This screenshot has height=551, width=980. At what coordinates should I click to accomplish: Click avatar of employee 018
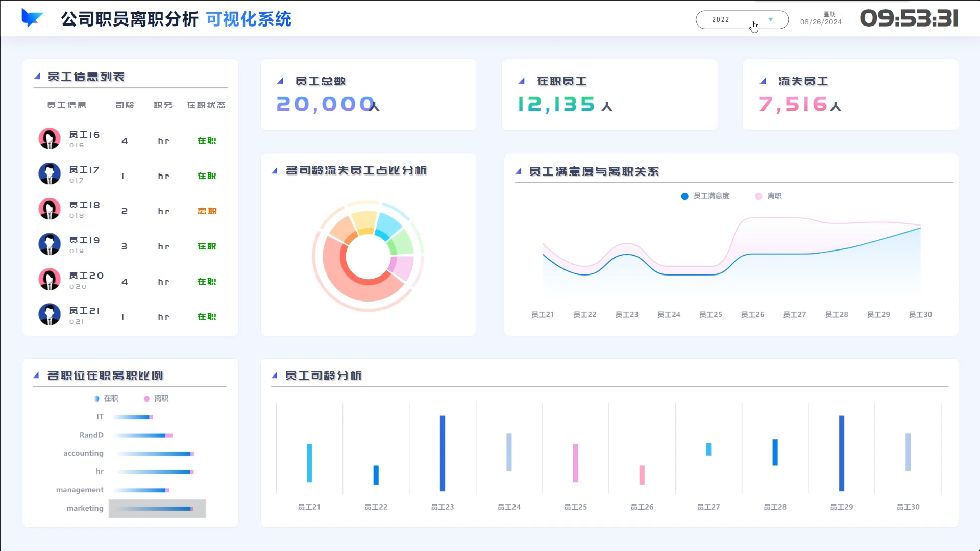click(x=50, y=209)
